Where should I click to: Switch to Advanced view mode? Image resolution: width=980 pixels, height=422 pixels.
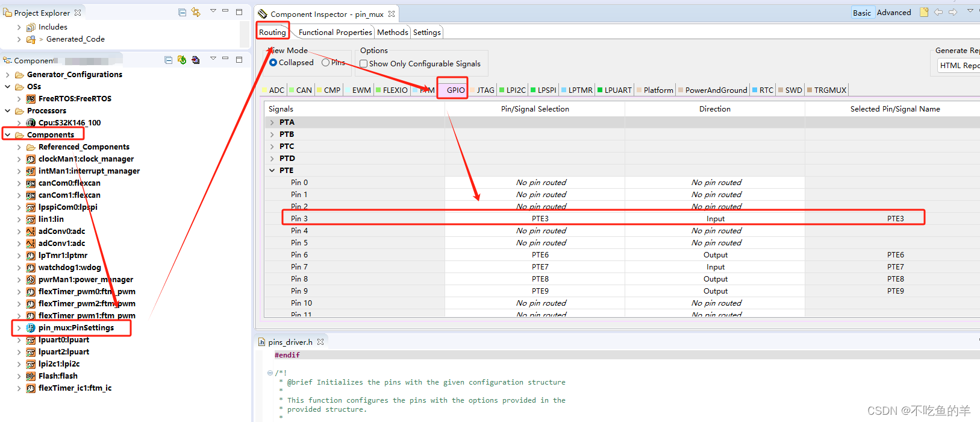pyautogui.click(x=894, y=13)
